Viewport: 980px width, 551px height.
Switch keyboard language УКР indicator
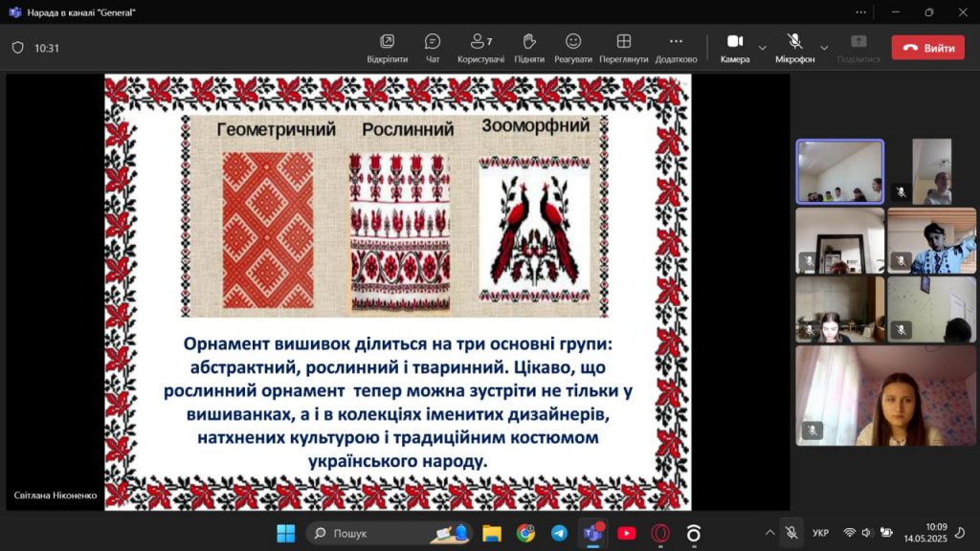[820, 533]
